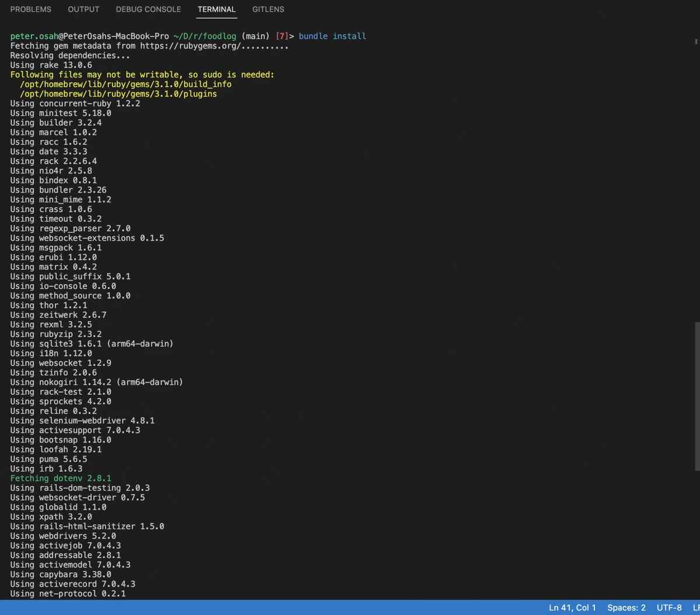Click the line 'Using concurrent-ruby 1.2.2'
This screenshot has width=700, height=615.
coord(75,103)
